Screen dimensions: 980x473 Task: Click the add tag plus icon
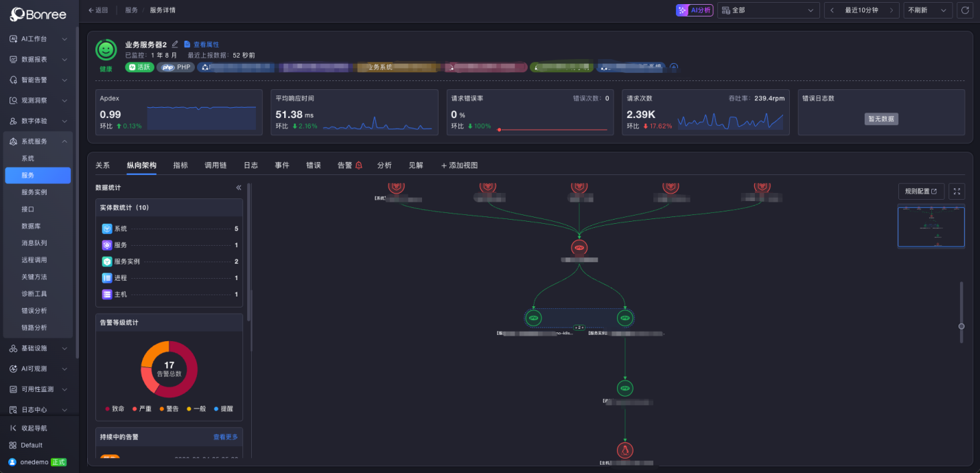point(674,67)
